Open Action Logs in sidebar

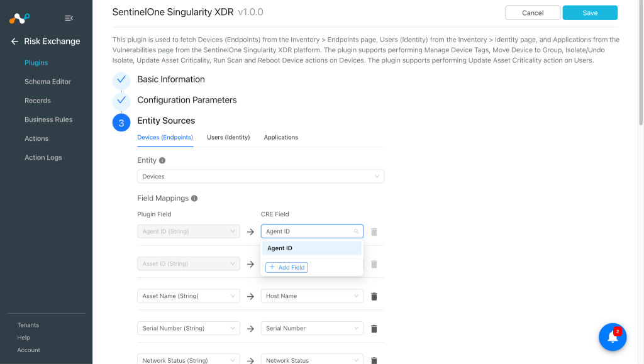click(43, 157)
